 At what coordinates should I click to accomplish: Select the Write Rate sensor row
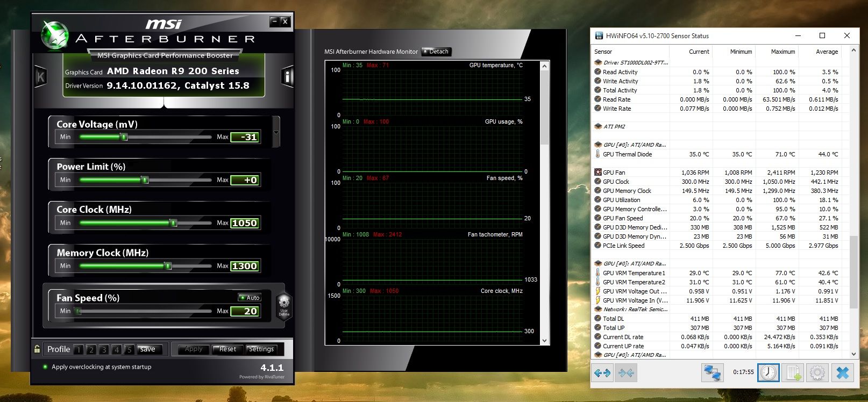tap(719, 109)
